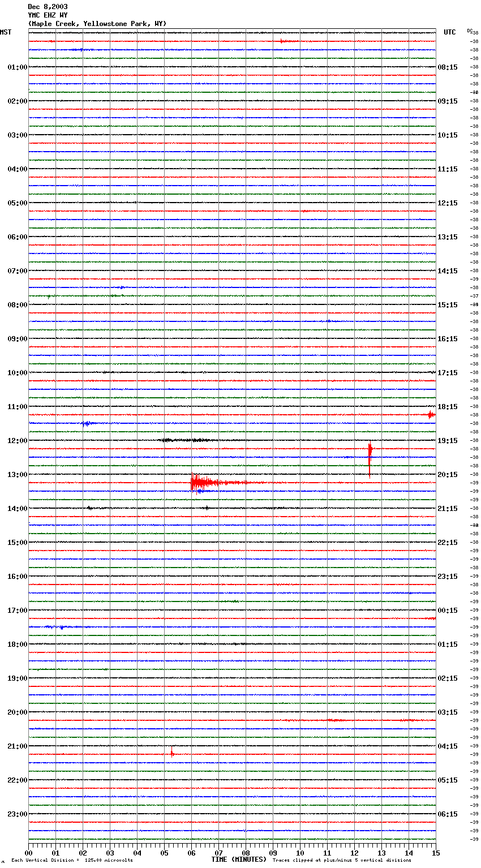Click the DC label above the offset column

[x=470, y=31]
